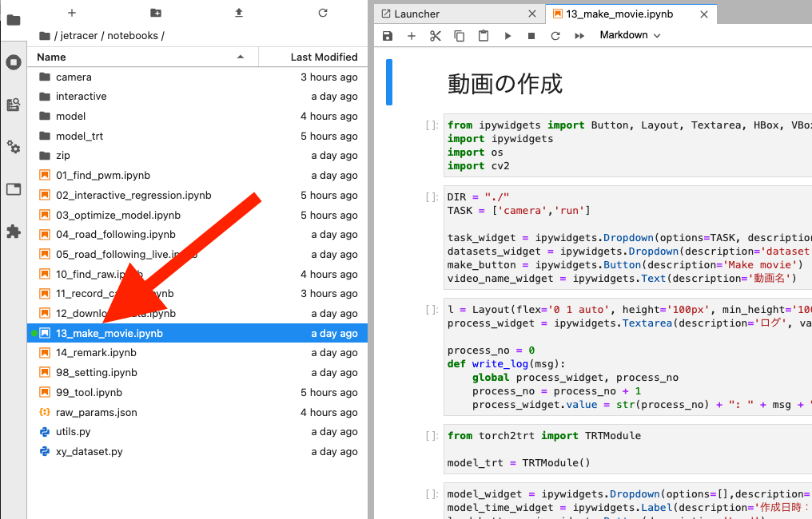Click the model_widget Dropdown code cell
The image size is (812, 519).
[627, 501]
